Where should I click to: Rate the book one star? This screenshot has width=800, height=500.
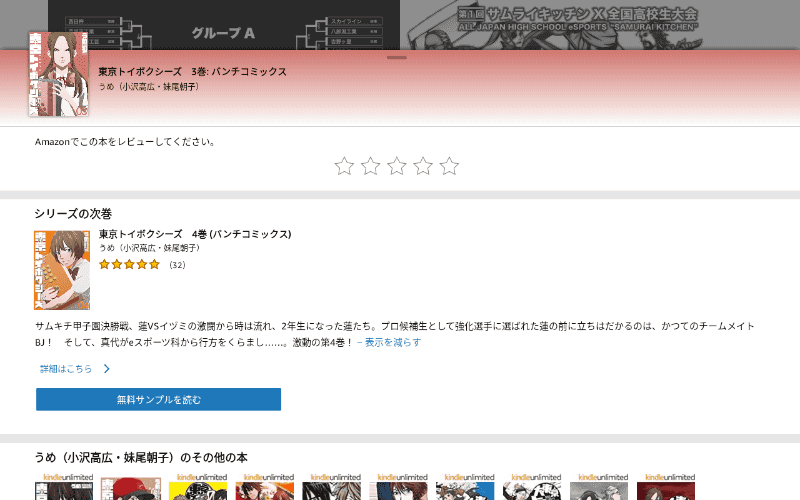point(344,166)
